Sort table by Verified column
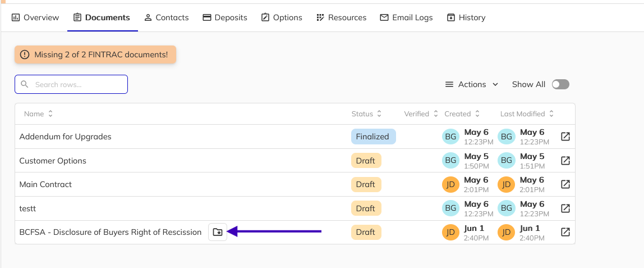 [421, 114]
